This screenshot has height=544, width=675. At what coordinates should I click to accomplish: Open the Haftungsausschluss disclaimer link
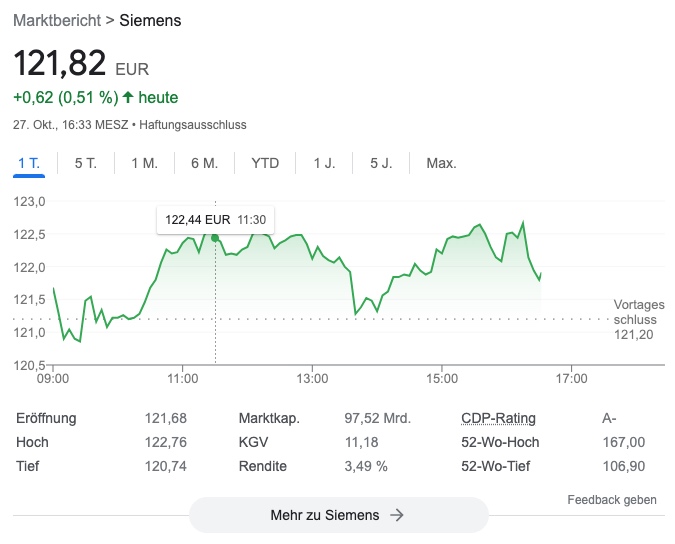[x=193, y=125]
